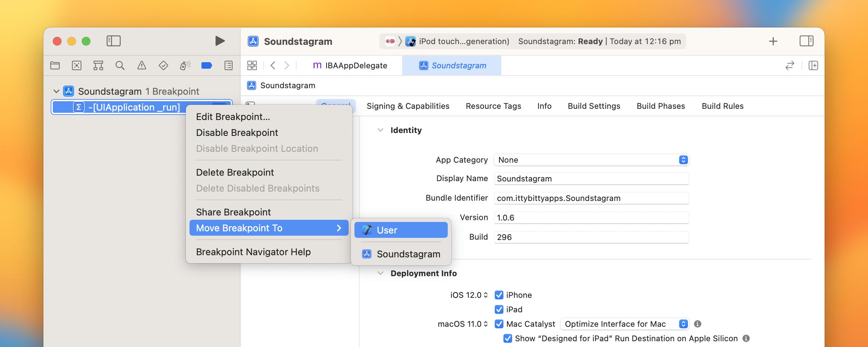Click the Build number field 296
868x347 pixels.
pos(592,237)
